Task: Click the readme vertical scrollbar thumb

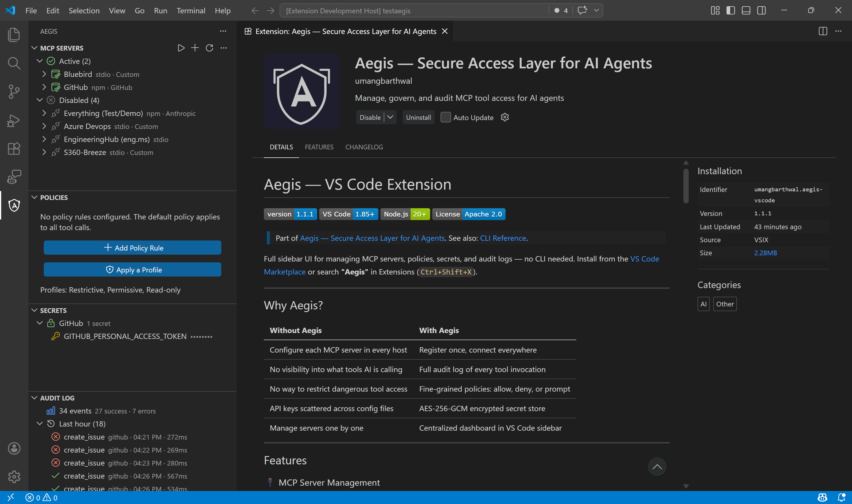Action: pyautogui.click(x=686, y=185)
